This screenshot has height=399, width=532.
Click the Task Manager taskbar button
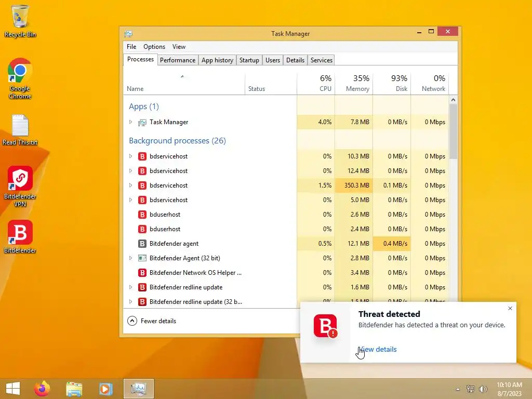(x=138, y=389)
